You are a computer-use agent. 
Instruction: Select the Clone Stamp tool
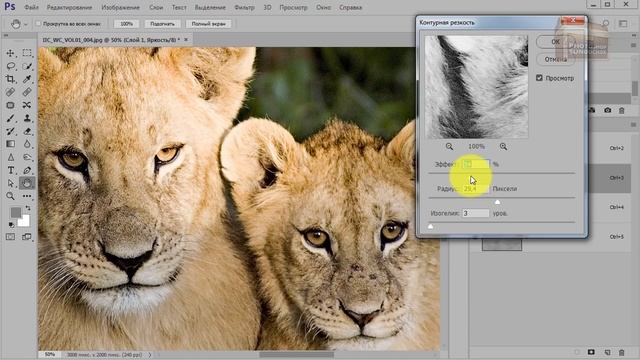[27, 118]
